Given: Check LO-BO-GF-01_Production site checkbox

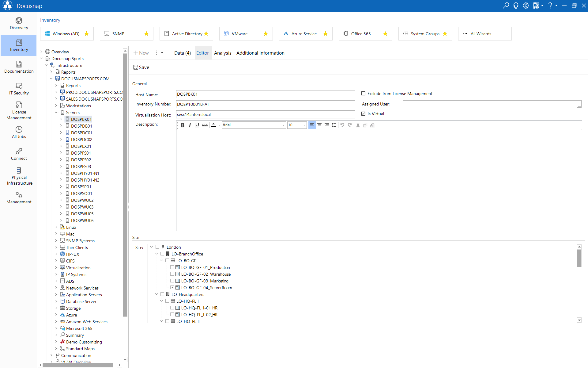Looking at the screenshot, I should point(172,267).
